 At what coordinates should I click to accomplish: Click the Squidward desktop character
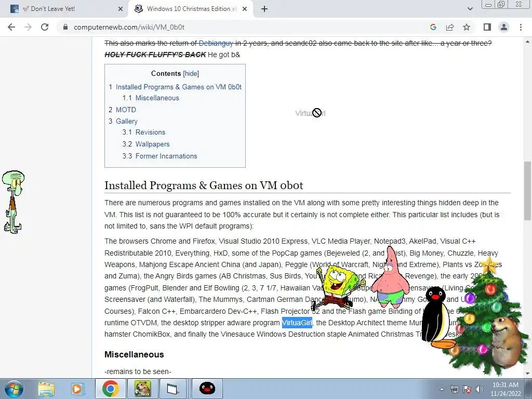(x=13, y=202)
